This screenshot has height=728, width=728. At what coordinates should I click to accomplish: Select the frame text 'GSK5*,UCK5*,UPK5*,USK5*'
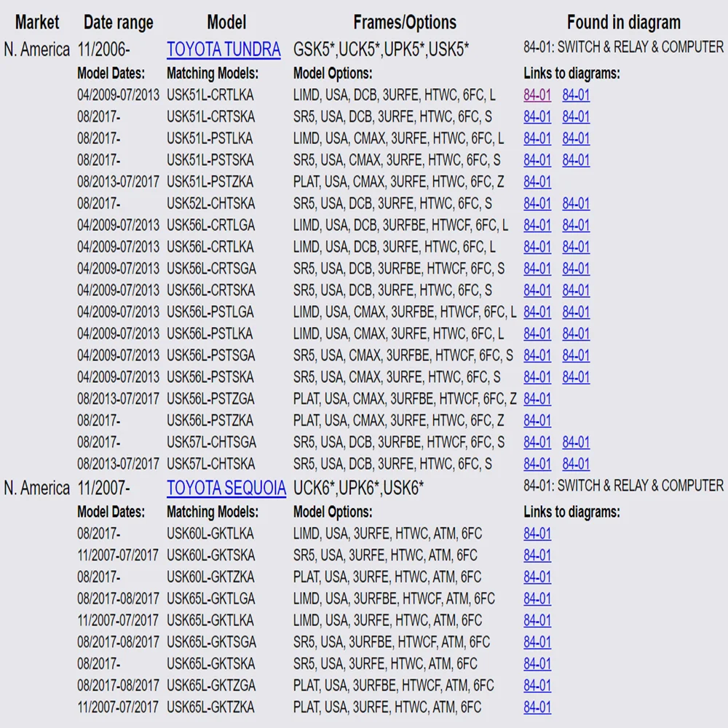coord(381,50)
